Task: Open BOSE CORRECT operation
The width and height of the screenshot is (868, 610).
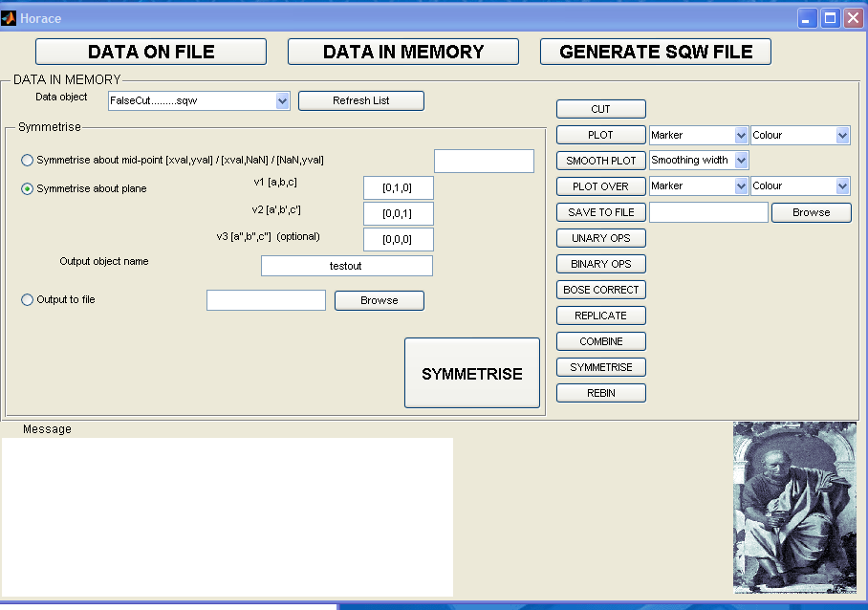Action: [x=600, y=290]
